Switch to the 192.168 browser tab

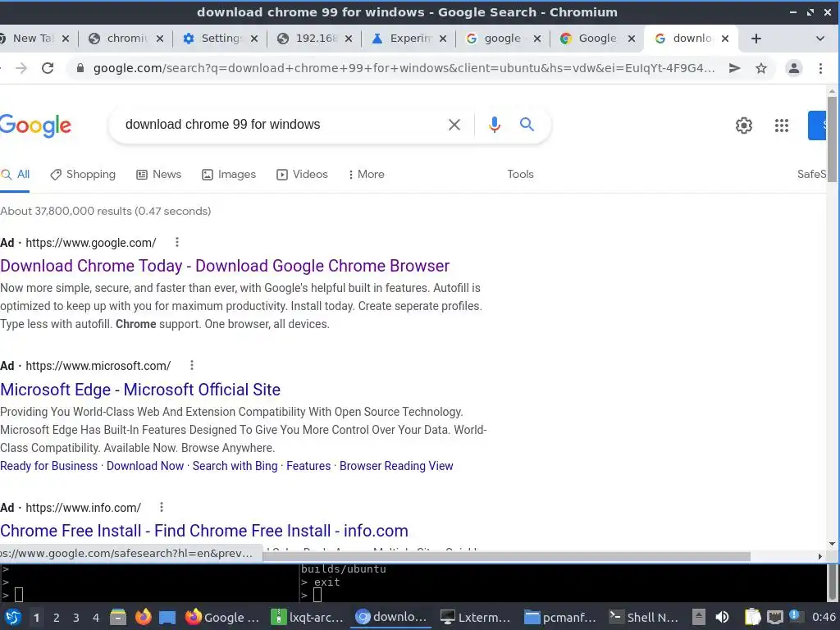pos(313,39)
